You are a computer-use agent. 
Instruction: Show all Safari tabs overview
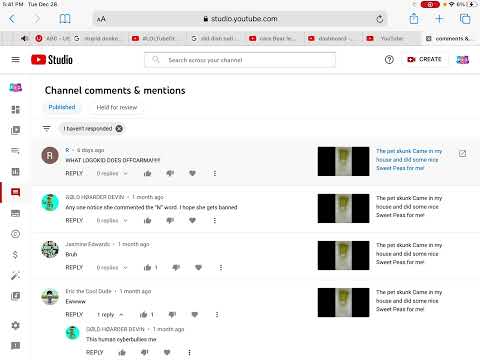(465, 19)
